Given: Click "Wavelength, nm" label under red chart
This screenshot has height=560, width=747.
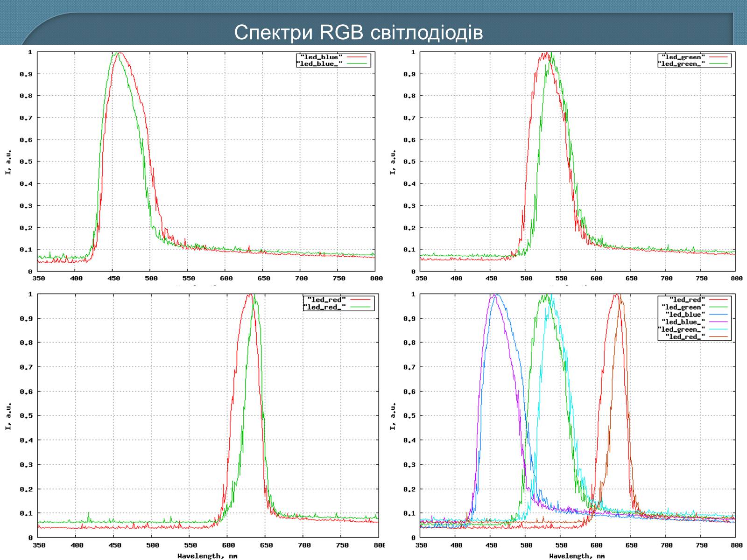Looking at the screenshot, I should 207,556.
